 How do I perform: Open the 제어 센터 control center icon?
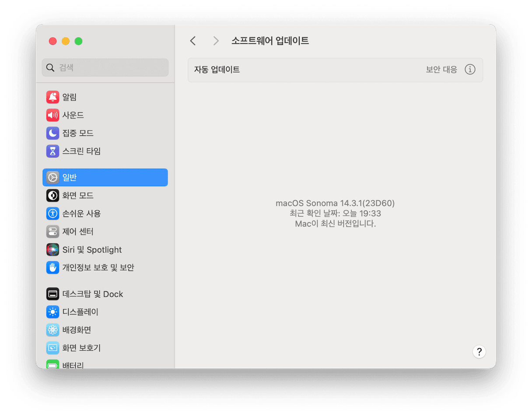tap(52, 232)
